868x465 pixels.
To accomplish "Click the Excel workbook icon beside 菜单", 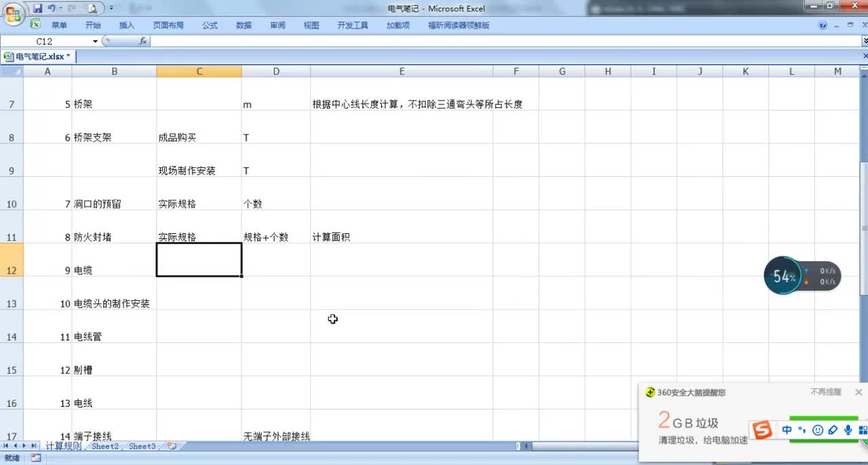I will (x=35, y=24).
